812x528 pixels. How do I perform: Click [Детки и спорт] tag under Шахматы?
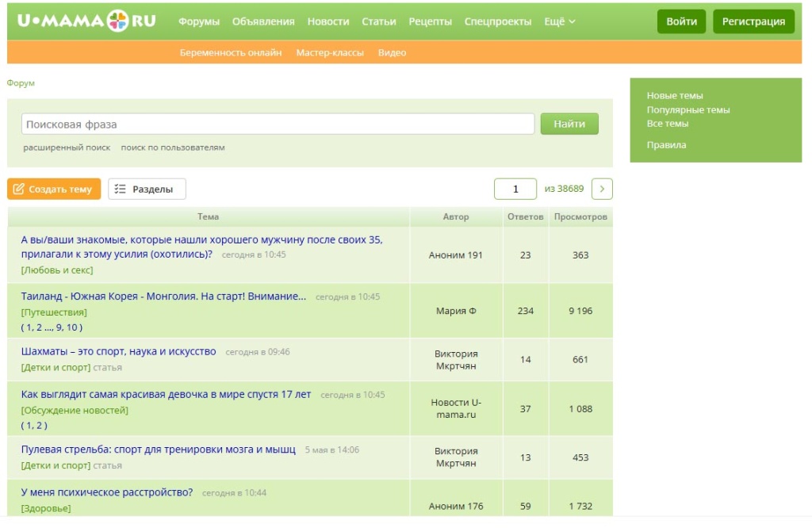coord(56,368)
